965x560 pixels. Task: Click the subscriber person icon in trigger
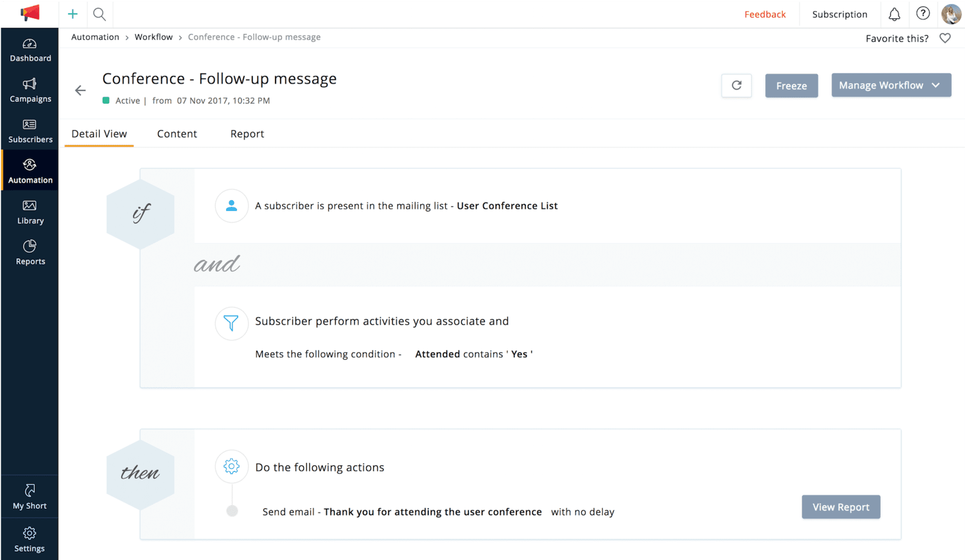tap(232, 206)
